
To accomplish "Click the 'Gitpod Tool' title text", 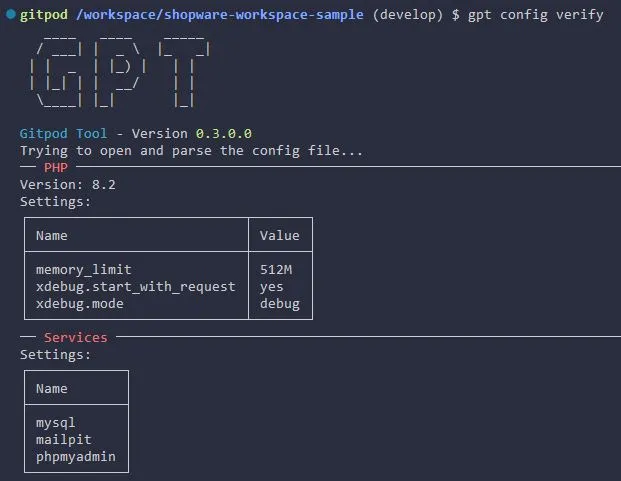I will pyautogui.click(x=63, y=133).
